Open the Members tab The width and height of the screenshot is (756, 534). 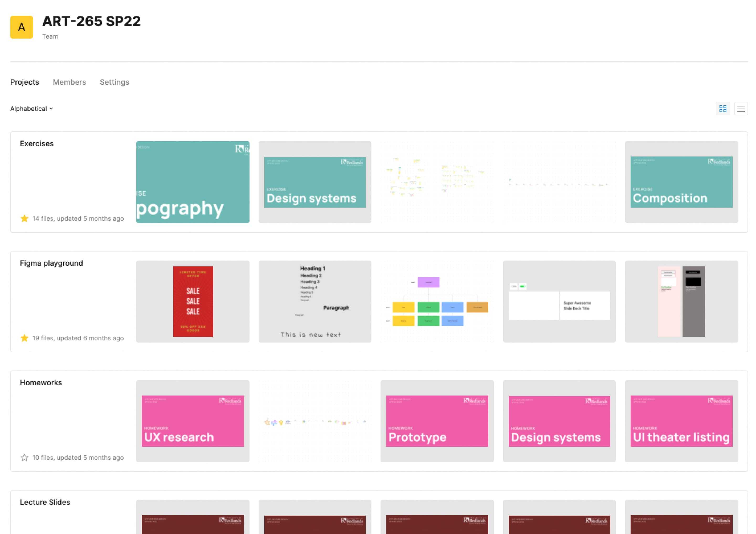69,82
